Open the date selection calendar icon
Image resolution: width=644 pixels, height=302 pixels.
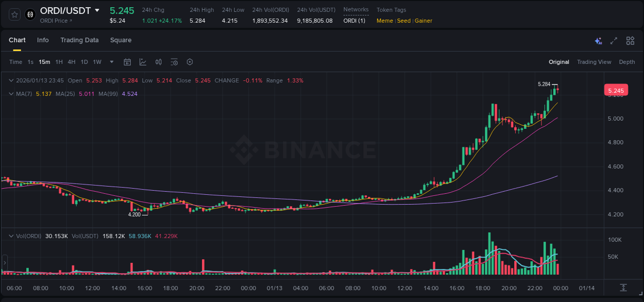point(127,61)
